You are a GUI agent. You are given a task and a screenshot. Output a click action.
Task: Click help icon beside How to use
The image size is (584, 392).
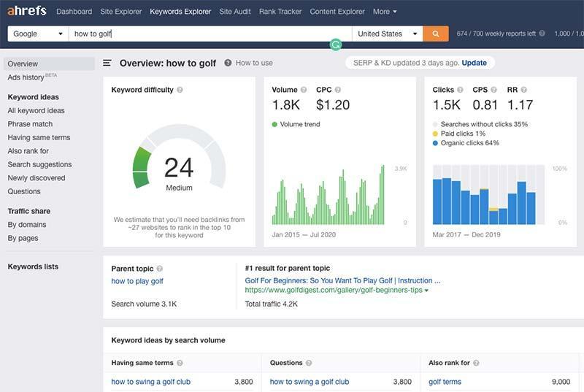coord(228,63)
